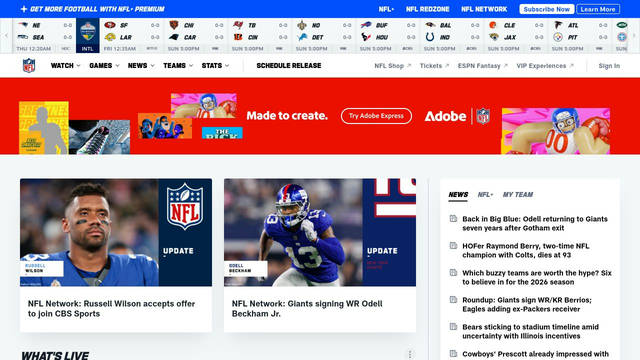Viewport: 640px width, 360px height.
Task: Open the Schedule Release page
Action: pyautogui.click(x=289, y=65)
